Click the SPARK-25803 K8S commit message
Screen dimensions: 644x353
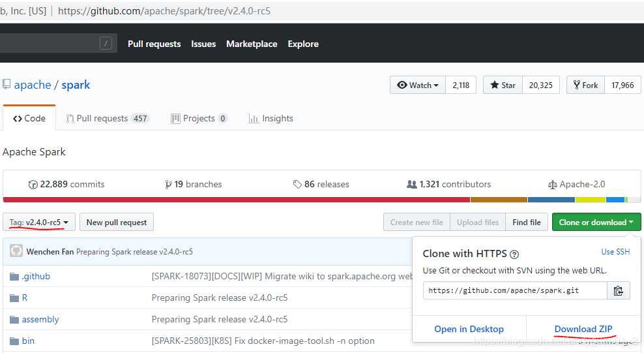[263, 341]
